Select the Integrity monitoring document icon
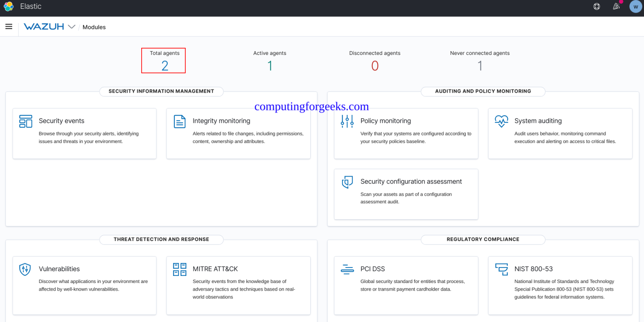 [179, 121]
